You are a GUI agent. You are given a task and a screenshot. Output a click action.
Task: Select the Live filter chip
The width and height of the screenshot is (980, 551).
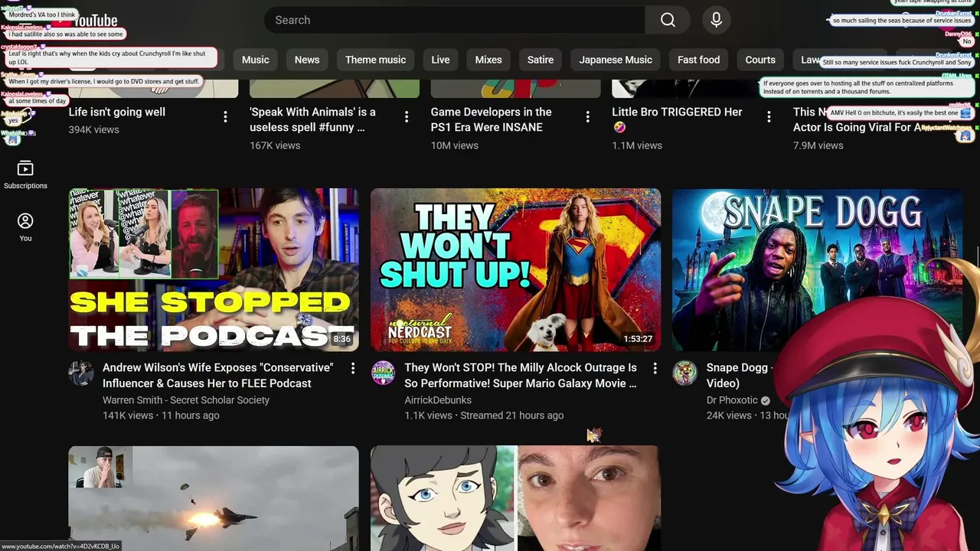coord(440,60)
